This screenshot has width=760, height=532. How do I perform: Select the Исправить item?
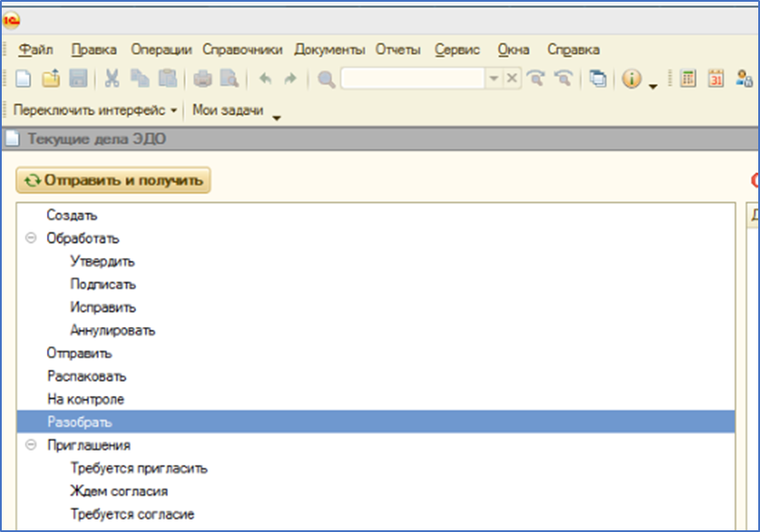coord(103,308)
